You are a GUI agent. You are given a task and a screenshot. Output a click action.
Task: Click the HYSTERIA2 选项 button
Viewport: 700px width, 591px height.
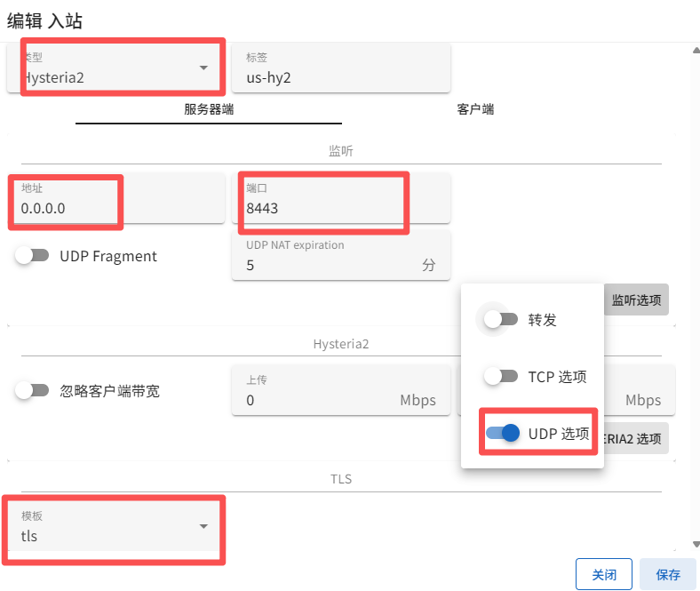(636, 438)
